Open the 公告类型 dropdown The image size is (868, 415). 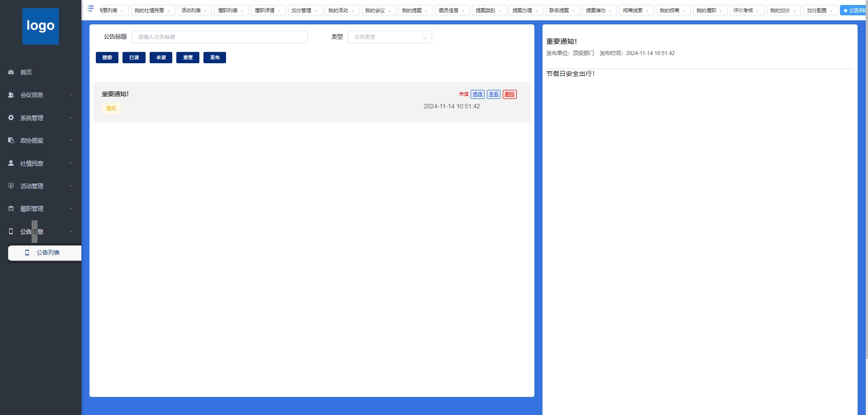point(390,37)
